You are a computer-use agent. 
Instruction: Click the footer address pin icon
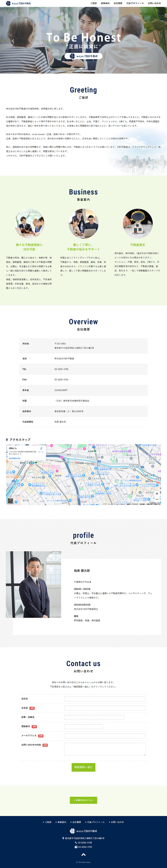point(63,838)
